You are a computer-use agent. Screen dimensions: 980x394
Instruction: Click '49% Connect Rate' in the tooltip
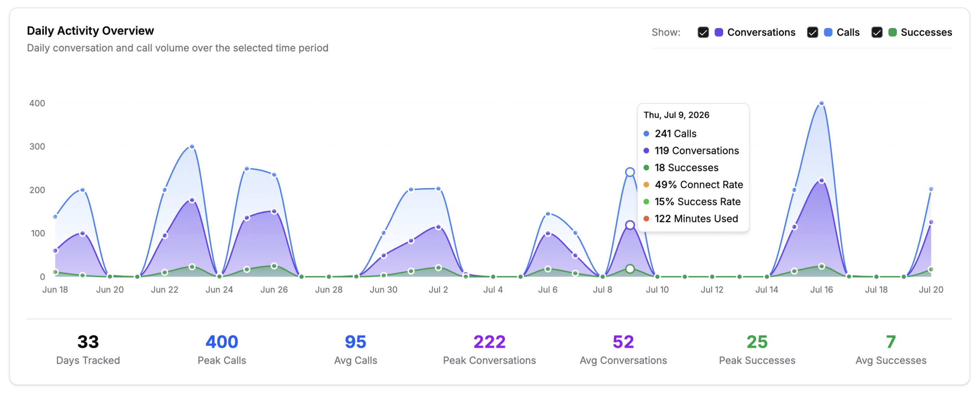699,185
